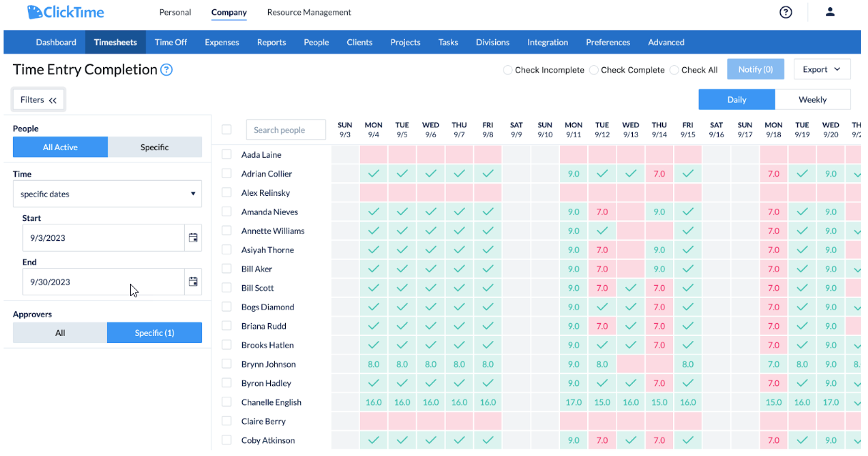The width and height of the screenshot is (868, 456).
Task: Switch to the Weekly view
Action: click(x=812, y=99)
